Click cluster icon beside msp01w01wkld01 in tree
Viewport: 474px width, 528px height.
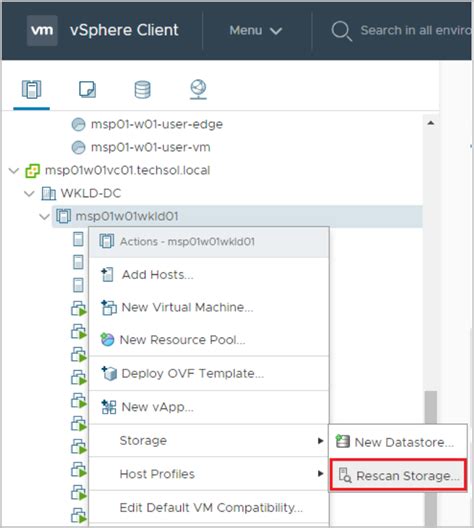click(63, 216)
